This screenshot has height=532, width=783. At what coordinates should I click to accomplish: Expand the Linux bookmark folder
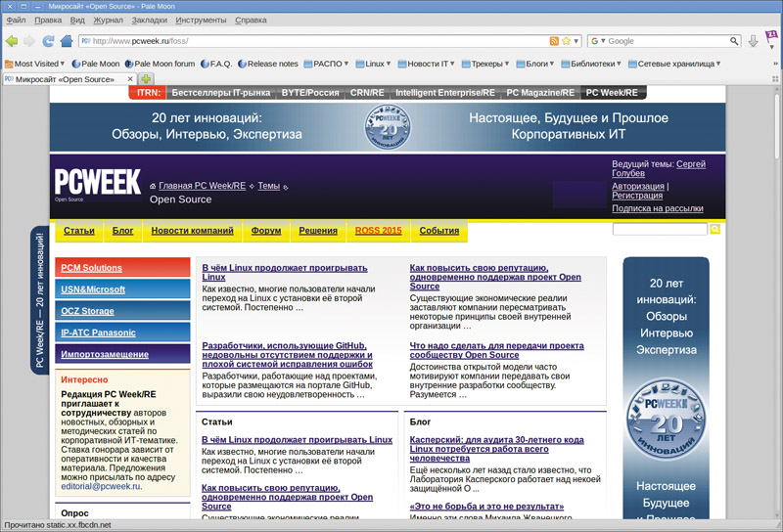pyautogui.click(x=373, y=64)
